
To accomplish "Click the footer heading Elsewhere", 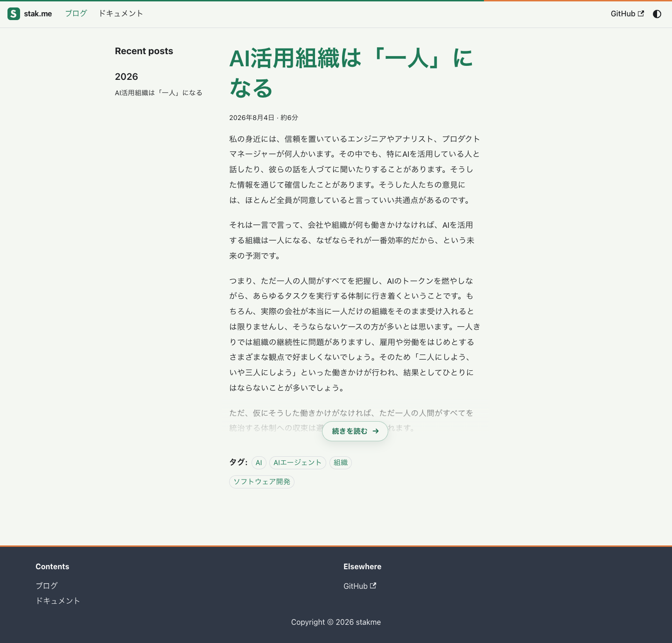I will tap(363, 566).
